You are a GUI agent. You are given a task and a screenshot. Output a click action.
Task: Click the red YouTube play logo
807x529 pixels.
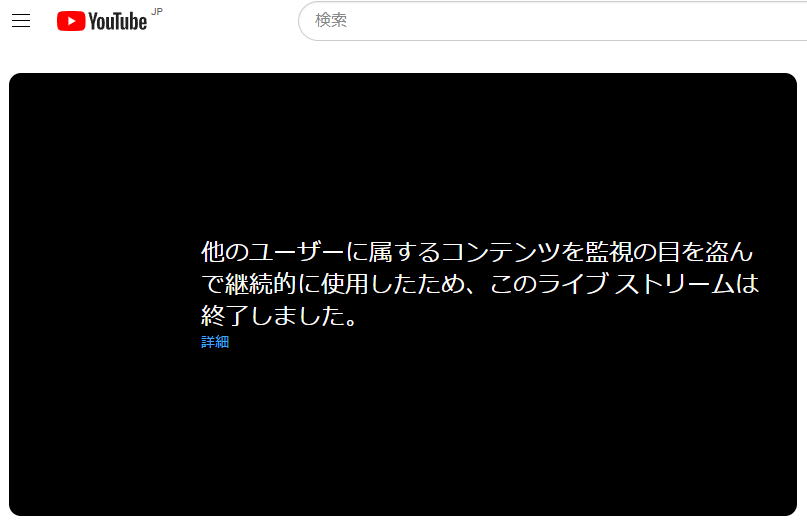click(x=71, y=21)
